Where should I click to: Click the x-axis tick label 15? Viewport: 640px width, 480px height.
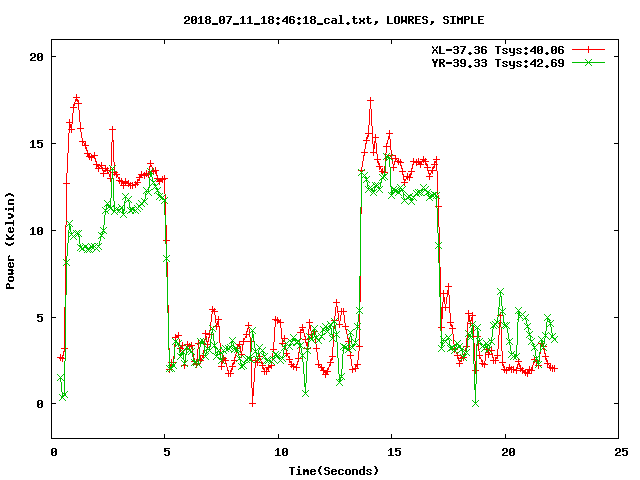click(x=394, y=452)
